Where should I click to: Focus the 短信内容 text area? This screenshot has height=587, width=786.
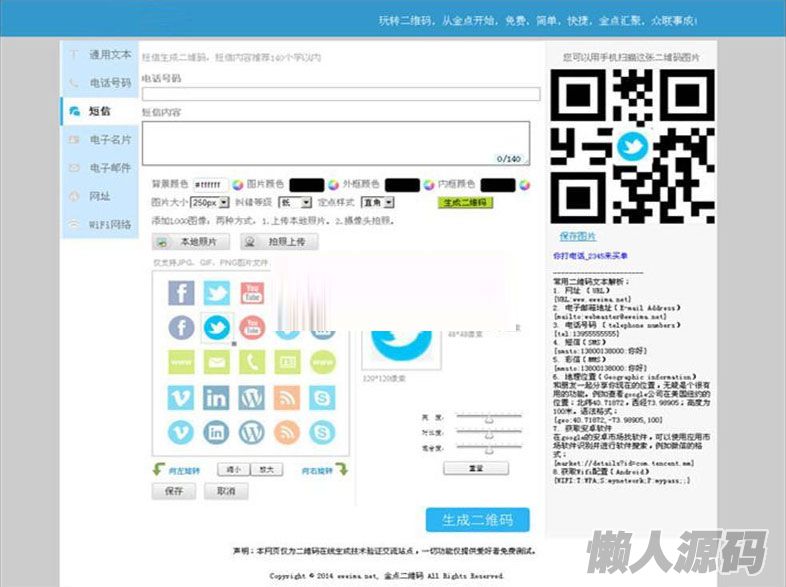point(336,143)
